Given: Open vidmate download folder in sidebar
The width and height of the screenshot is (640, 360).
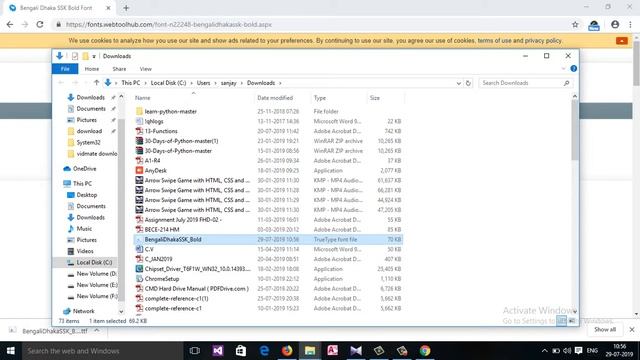Looking at the screenshot, I should point(97,154).
